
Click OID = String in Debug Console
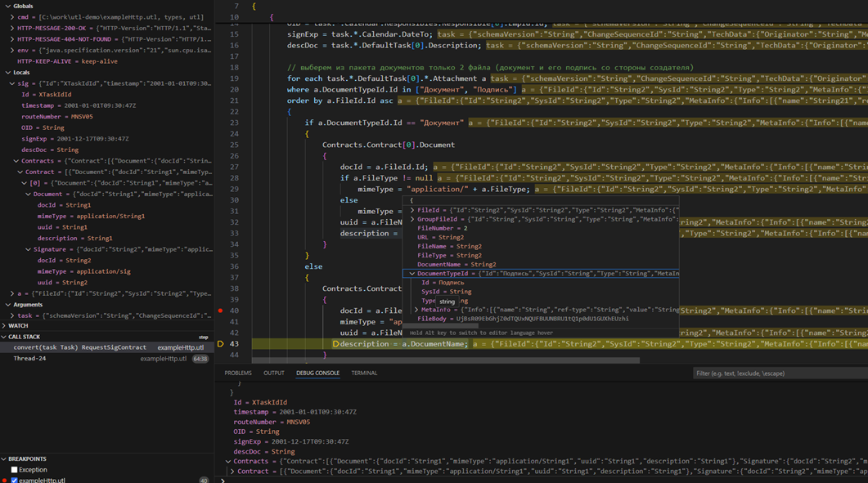[x=256, y=432]
